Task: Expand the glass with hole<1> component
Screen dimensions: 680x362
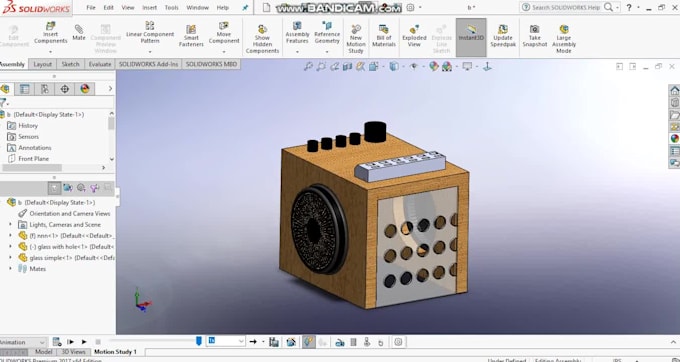Action: point(10,247)
